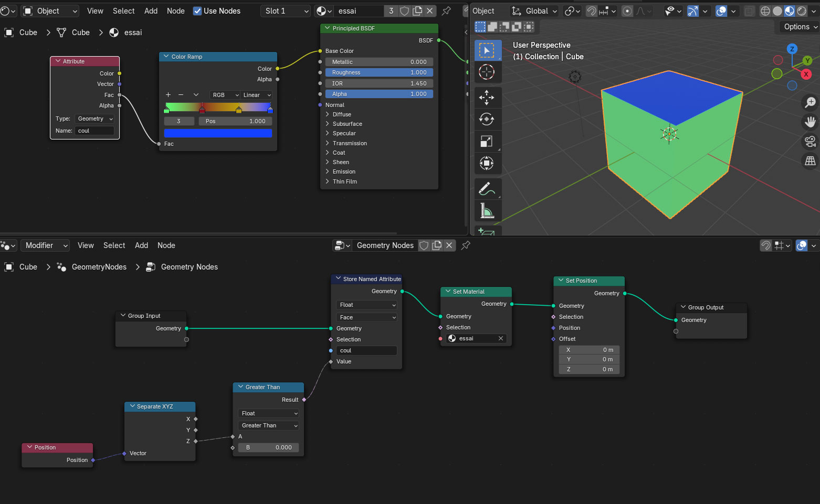Toggle fake user shield for Geometry Nodes
This screenshot has width=820, height=504.
(x=424, y=245)
